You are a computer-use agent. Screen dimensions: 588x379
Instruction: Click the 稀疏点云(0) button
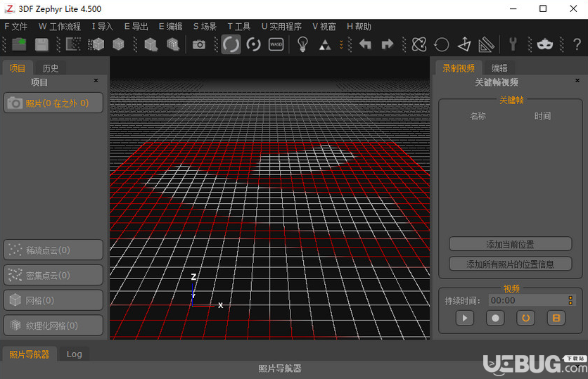click(x=53, y=250)
